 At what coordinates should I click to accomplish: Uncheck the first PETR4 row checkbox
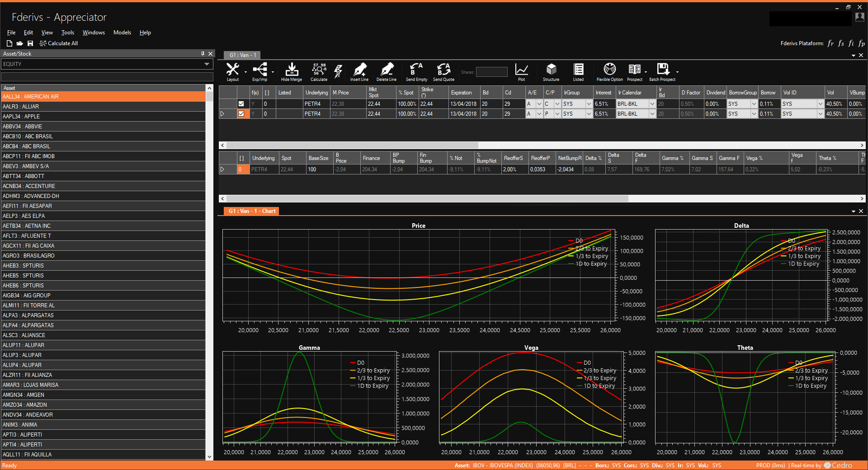click(241, 104)
